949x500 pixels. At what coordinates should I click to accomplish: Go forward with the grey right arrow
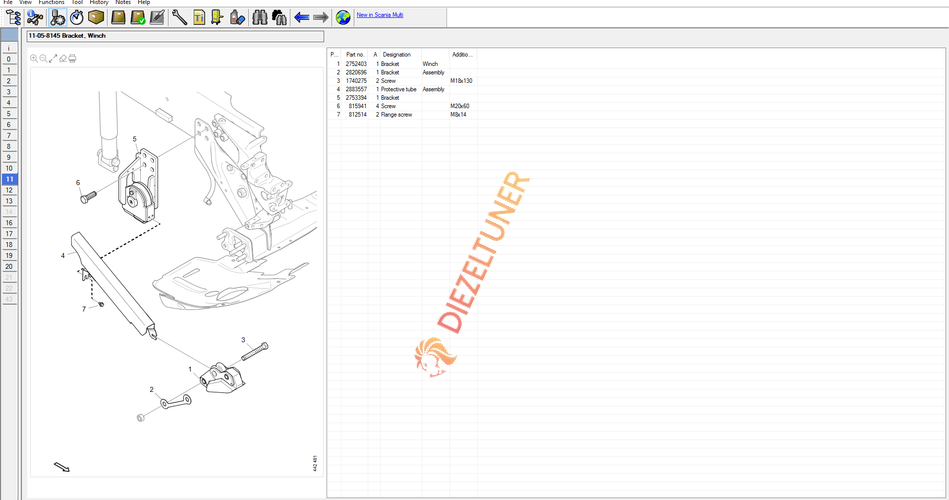(321, 18)
